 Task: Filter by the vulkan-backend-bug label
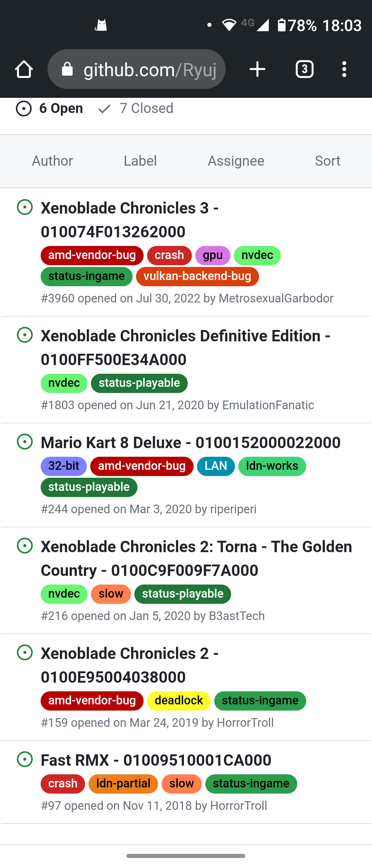click(x=197, y=276)
